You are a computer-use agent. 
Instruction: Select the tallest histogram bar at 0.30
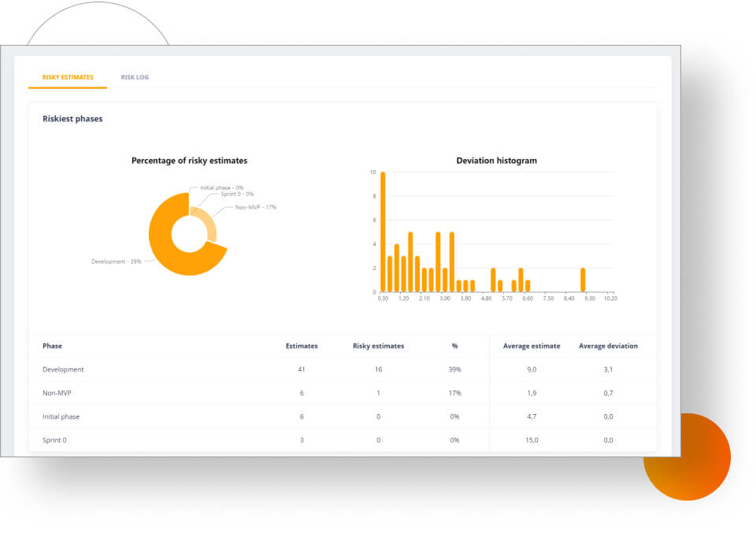point(383,231)
